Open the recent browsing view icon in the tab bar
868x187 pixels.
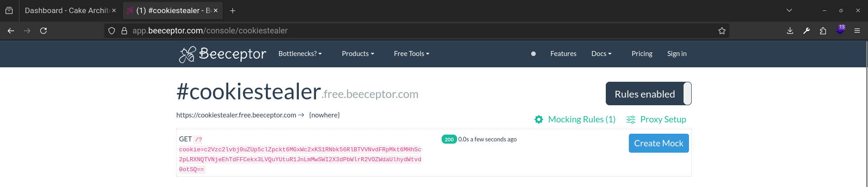9,10
